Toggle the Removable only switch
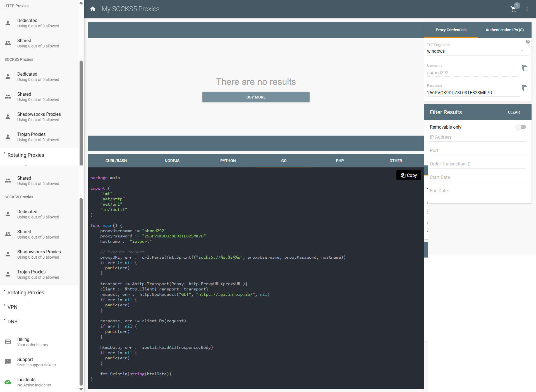 pos(521,127)
